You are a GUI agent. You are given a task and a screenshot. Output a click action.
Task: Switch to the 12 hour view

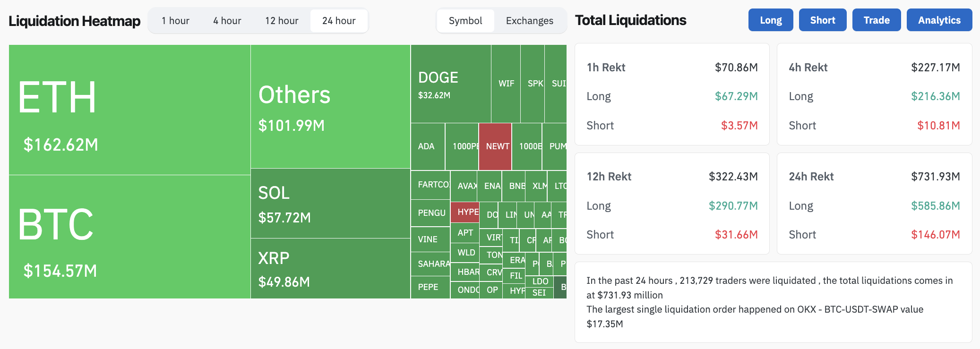(x=281, y=20)
